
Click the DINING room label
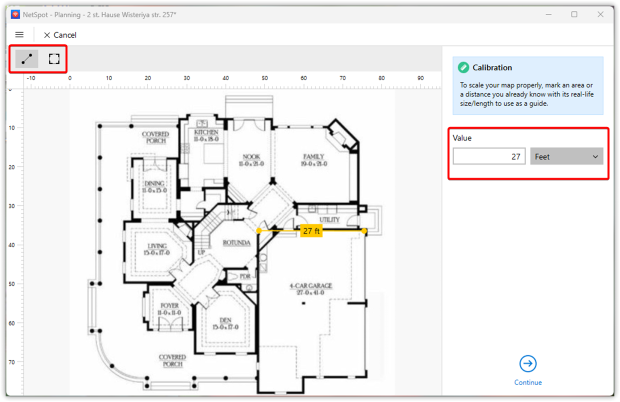click(x=155, y=183)
